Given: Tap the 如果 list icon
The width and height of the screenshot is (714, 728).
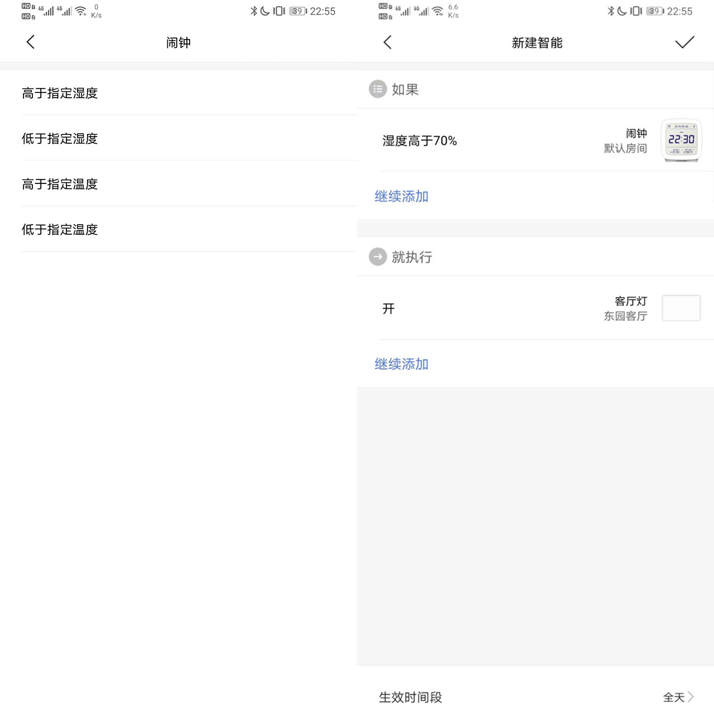Looking at the screenshot, I should coord(378,89).
